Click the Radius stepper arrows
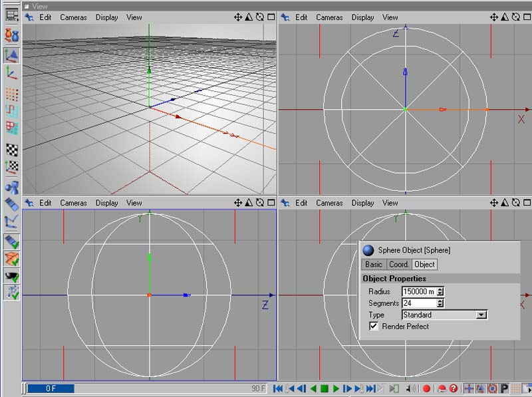 (440, 292)
